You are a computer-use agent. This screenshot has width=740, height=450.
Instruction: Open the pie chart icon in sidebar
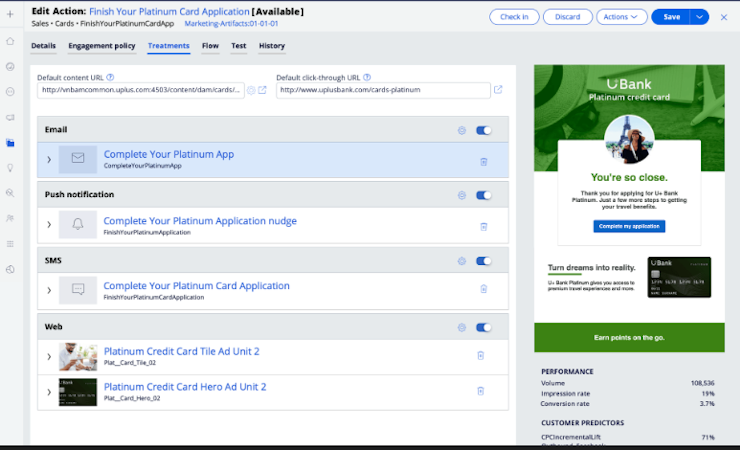click(x=10, y=269)
